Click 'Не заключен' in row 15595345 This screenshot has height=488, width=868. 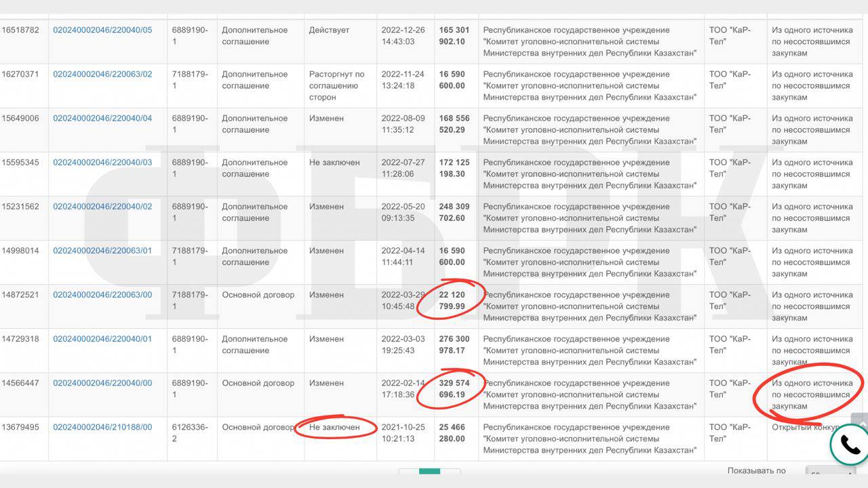(x=334, y=162)
